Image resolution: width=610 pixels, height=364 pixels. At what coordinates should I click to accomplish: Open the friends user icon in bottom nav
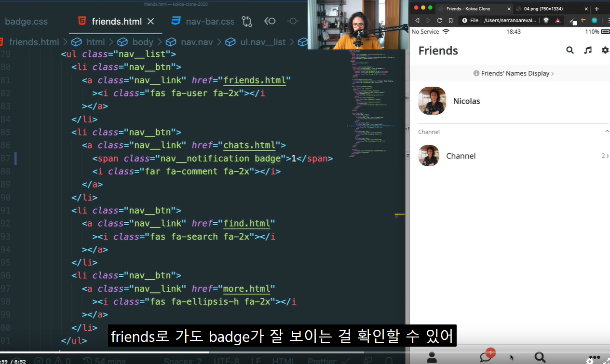(432, 357)
